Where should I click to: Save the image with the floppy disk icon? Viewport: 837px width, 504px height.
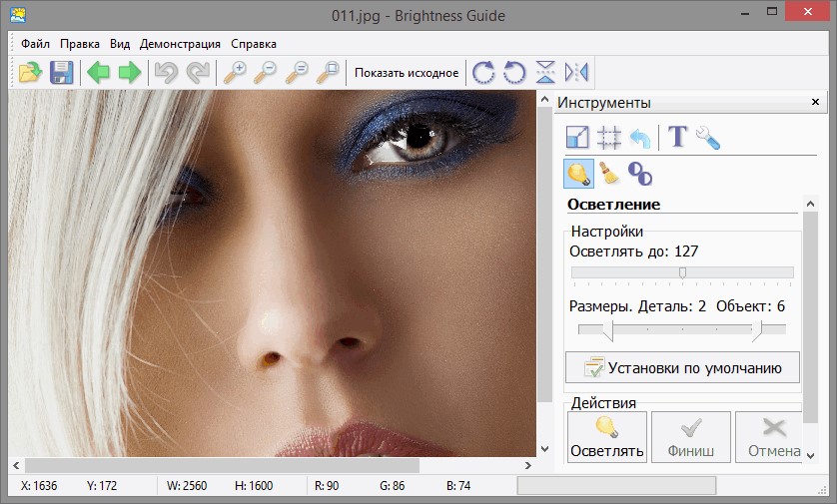pos(62,72)
